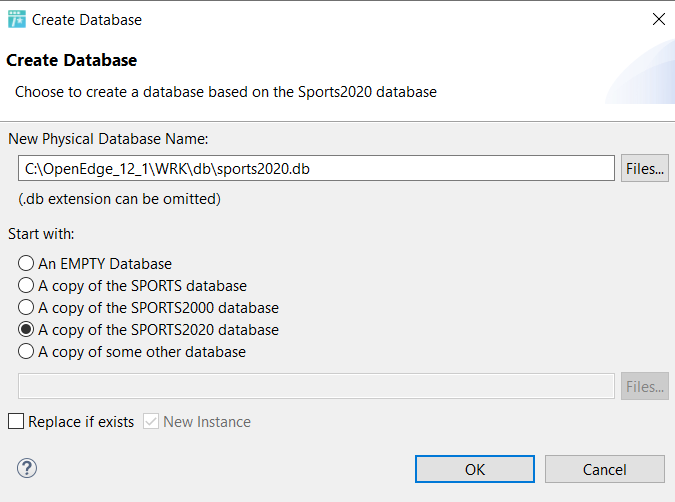Confirm database creation with OK
This screenshot has height=502, width=675.
pyautogui.click(x=475, y=469)
